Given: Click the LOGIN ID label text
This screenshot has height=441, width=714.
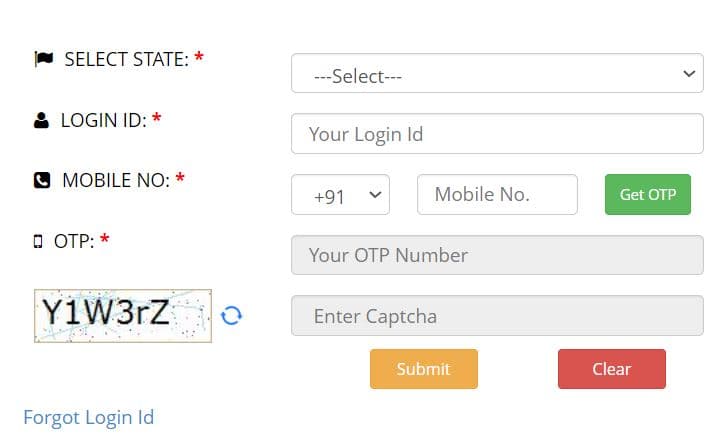Looking at the screenshot, I should tap(104, 121).
